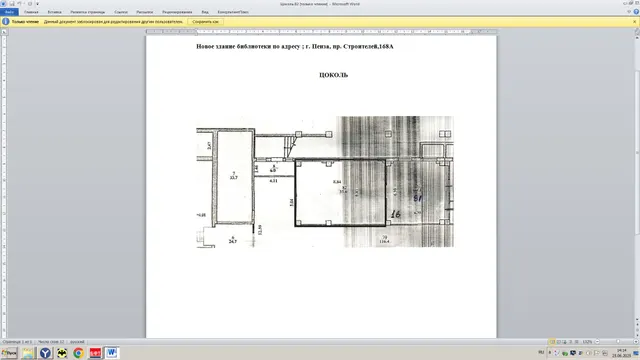640x360 pixels.
Task: Click the zoom in plus button
Action: [x=636, y=342]
